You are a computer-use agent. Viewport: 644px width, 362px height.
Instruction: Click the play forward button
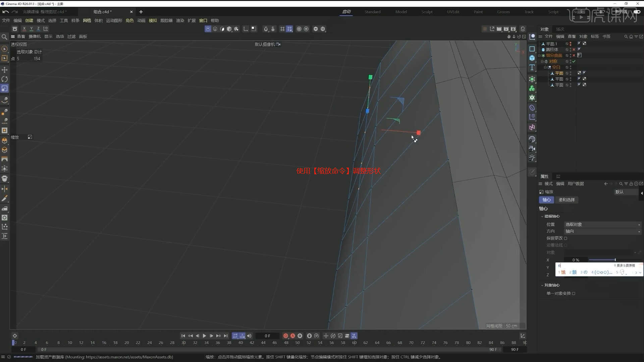204,336
